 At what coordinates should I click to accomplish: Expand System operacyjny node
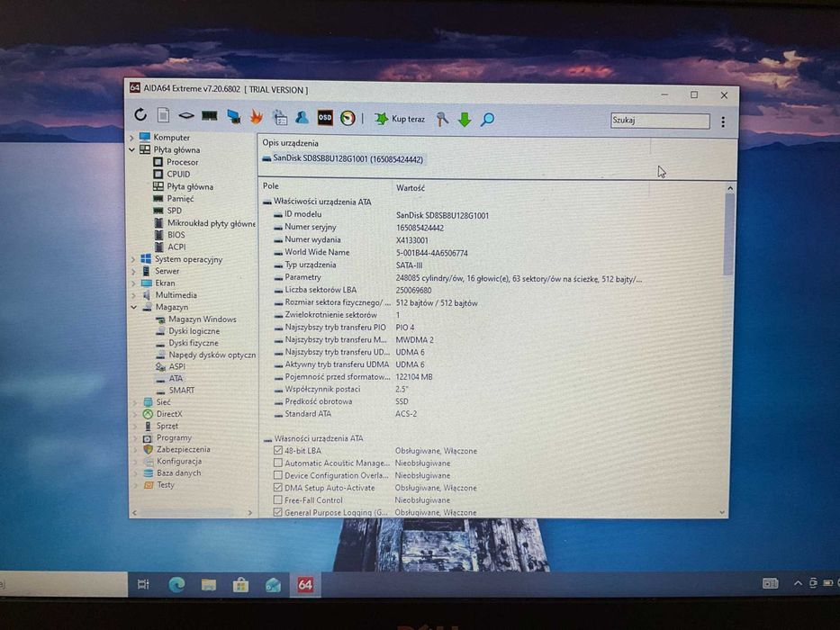[x=133, y=259]
